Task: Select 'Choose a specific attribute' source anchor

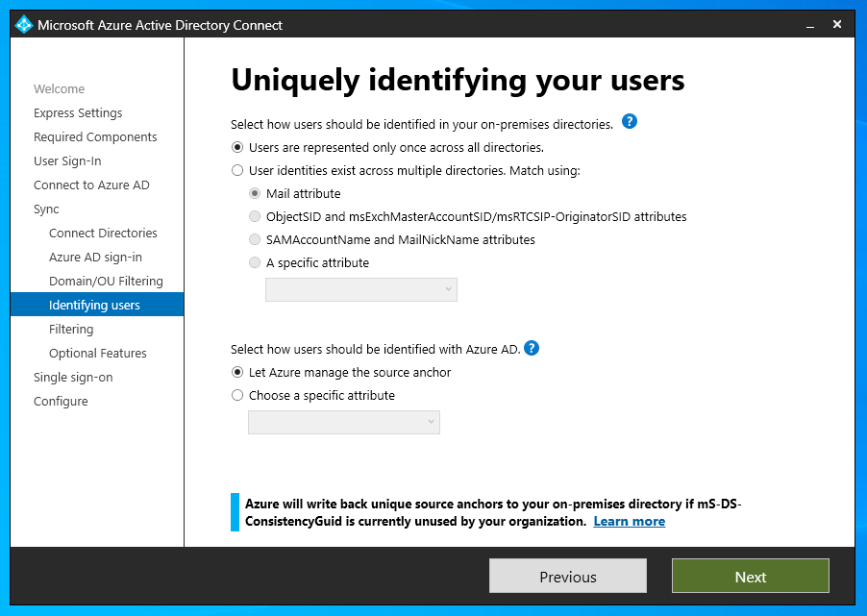Action: pos(237,395)
